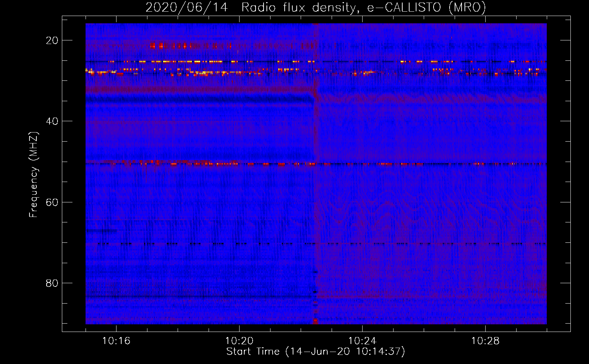Click the '10:24' time tick label
The height and width of the screenshot is (364, 589).
click(362, 341)
